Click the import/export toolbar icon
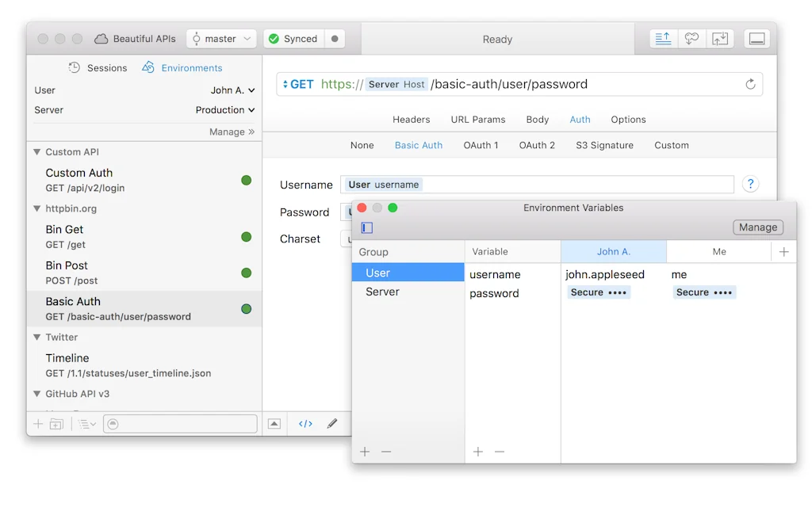Viewport: 812px width, 519px height. (720, 39)
